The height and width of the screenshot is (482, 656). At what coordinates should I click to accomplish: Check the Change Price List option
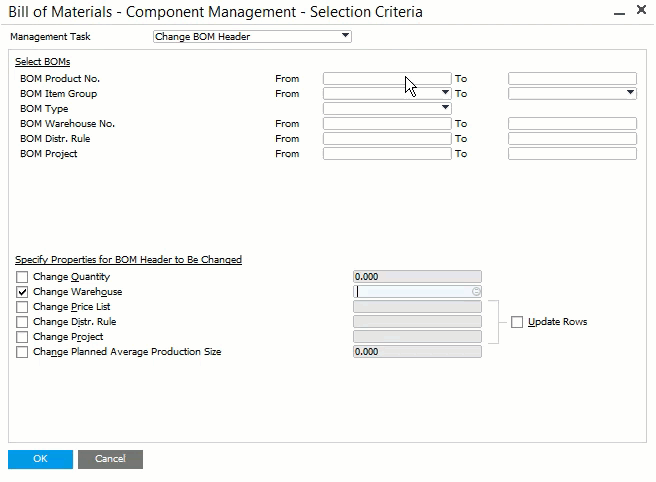(22, 307)
